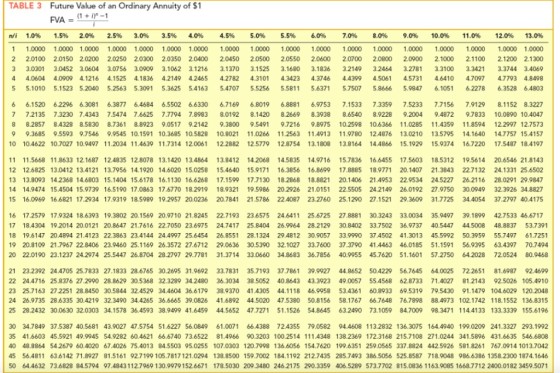The height and width of the screenshot is (373, 560).
Task: Click the value 51.1601 in row 20
Action: [x=411, y=255]
